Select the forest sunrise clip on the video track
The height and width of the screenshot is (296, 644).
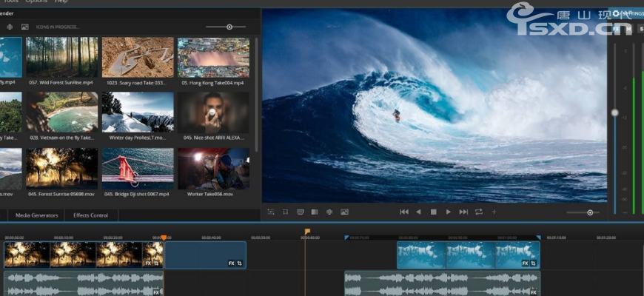coord(84,255)
